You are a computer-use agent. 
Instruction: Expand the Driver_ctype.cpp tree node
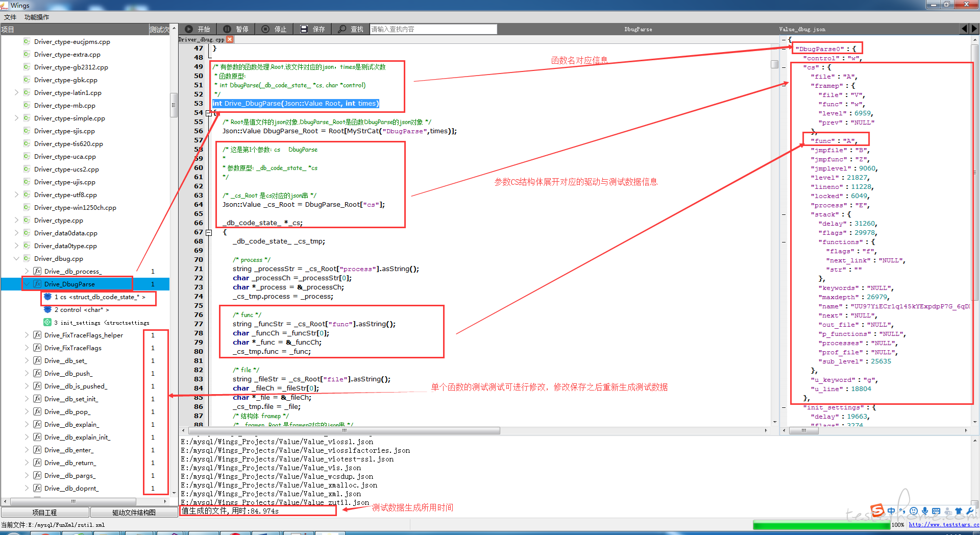click(x=16, y=220)
